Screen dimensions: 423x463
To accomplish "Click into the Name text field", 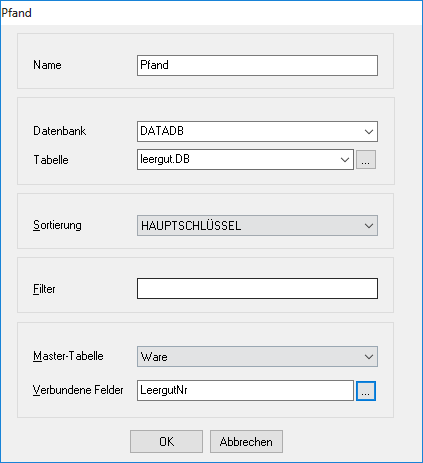I will pyautogui.click(x=257, y=65).
